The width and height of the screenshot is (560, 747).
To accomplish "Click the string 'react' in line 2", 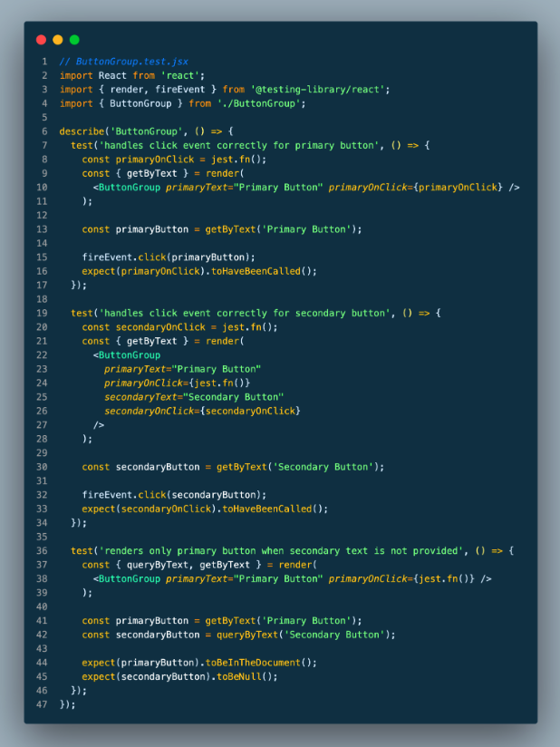I will pos(180,75).
